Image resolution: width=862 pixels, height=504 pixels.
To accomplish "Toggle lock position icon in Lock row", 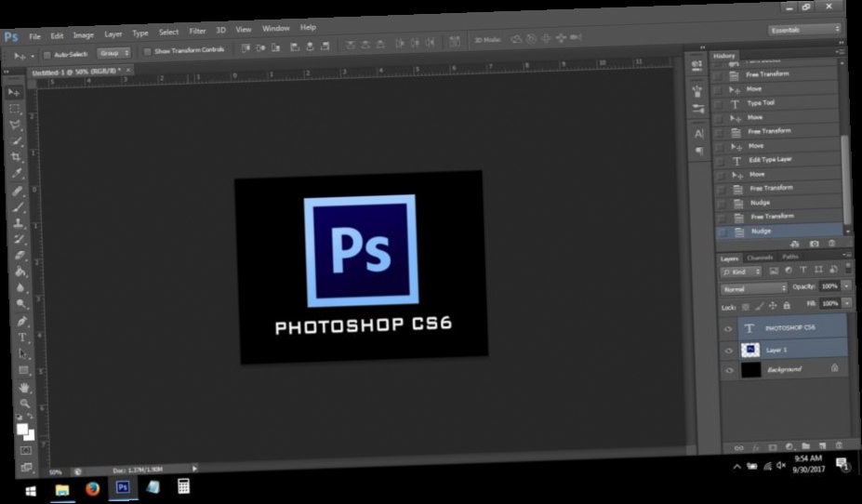I will tap(773, 306).
